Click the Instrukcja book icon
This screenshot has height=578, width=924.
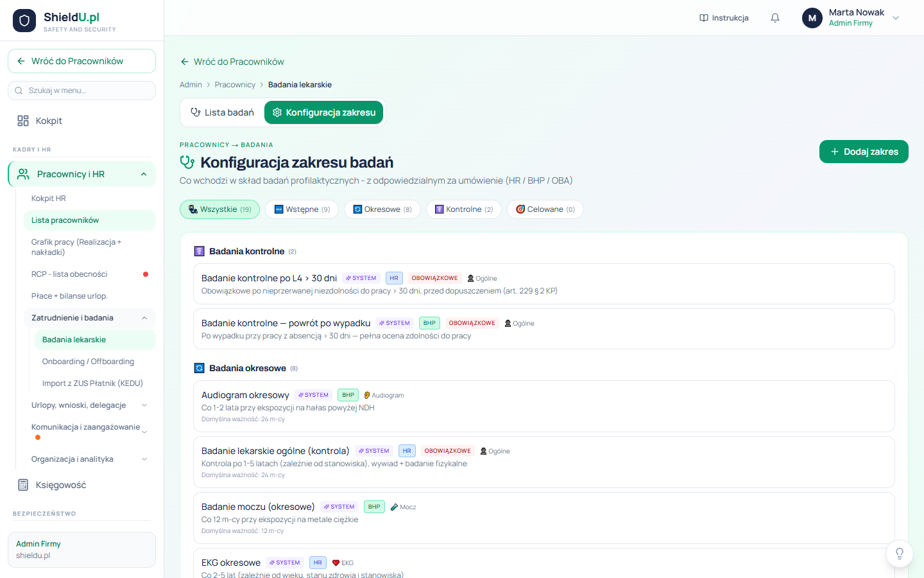[x=704, y=18]
